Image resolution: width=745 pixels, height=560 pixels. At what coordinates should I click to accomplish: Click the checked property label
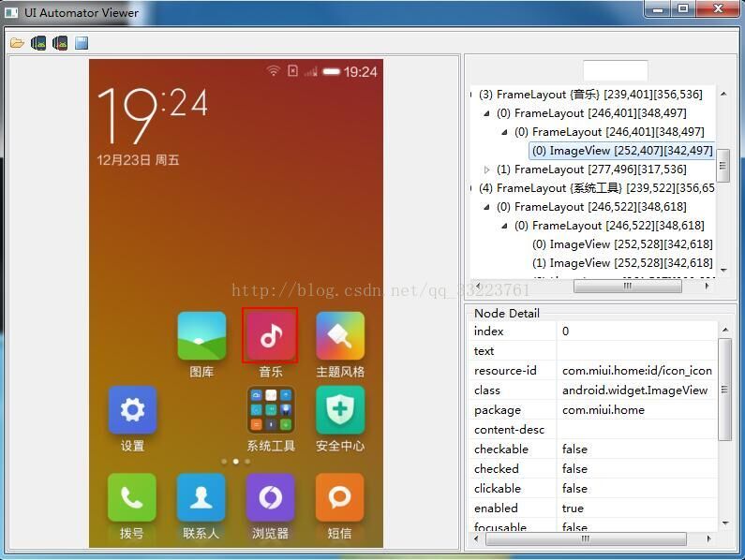coord(497,468)
